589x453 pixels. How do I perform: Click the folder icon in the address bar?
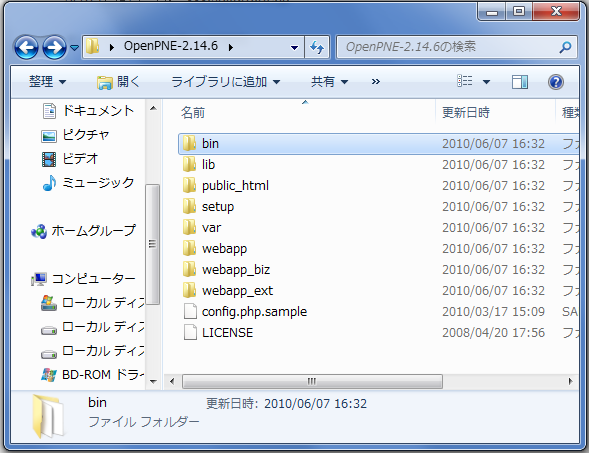(x=92, y=47)
